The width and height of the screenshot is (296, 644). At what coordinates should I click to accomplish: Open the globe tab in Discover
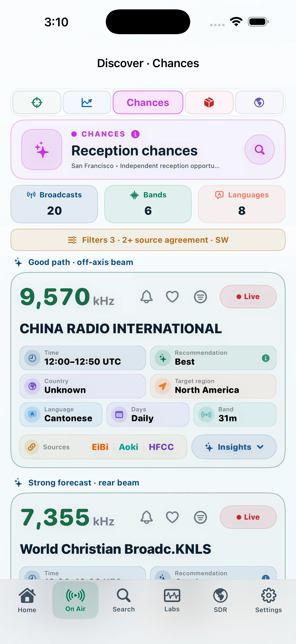pos(259,102)
